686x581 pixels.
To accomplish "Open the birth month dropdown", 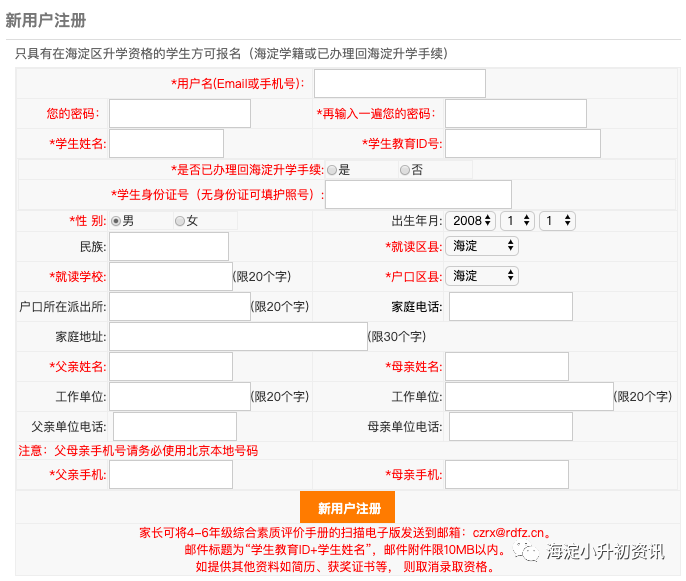I will [518, 221].
